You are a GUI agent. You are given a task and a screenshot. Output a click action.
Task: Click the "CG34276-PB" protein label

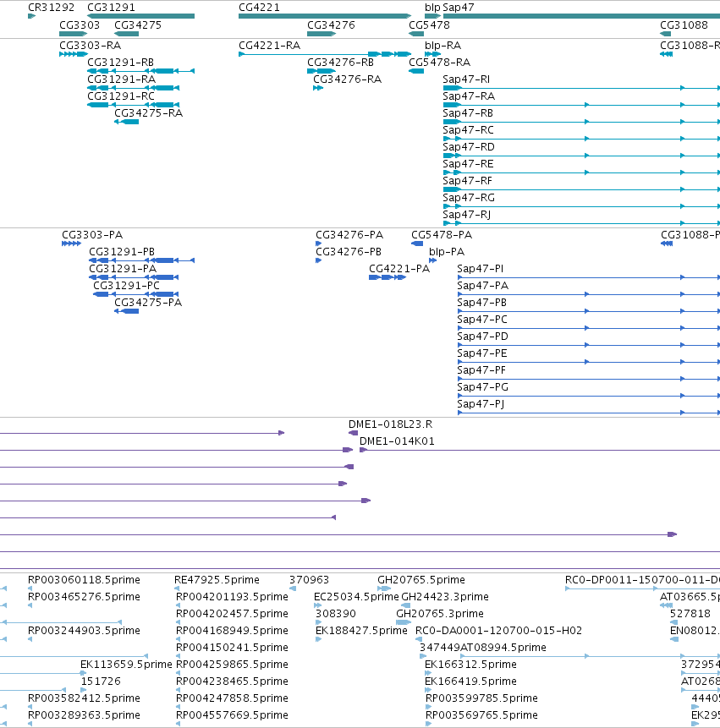coord(349,252)
